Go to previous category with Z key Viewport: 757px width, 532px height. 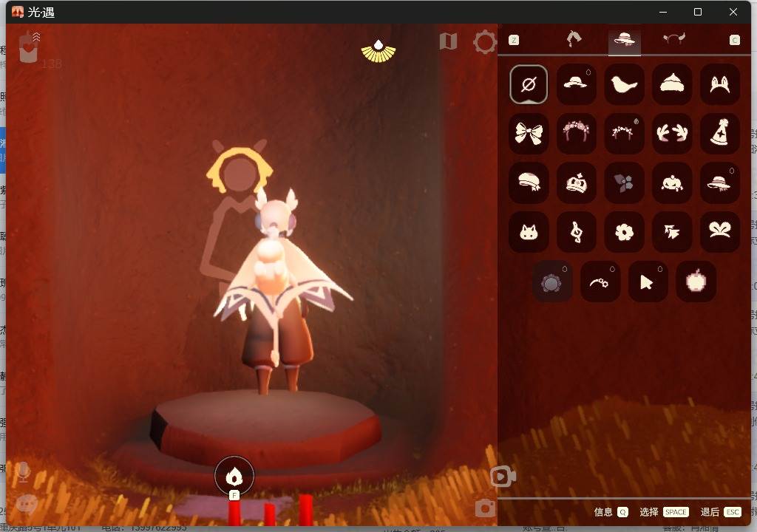(514, 40)
